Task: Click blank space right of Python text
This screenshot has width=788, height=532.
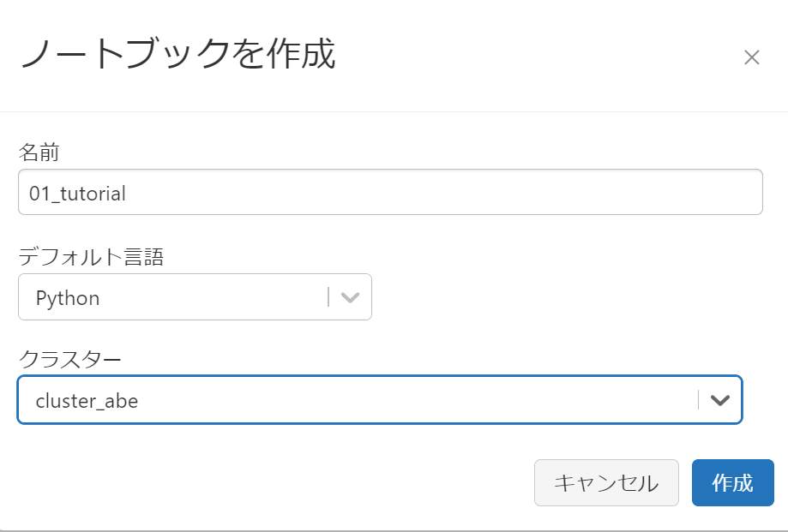Action: 214,297
